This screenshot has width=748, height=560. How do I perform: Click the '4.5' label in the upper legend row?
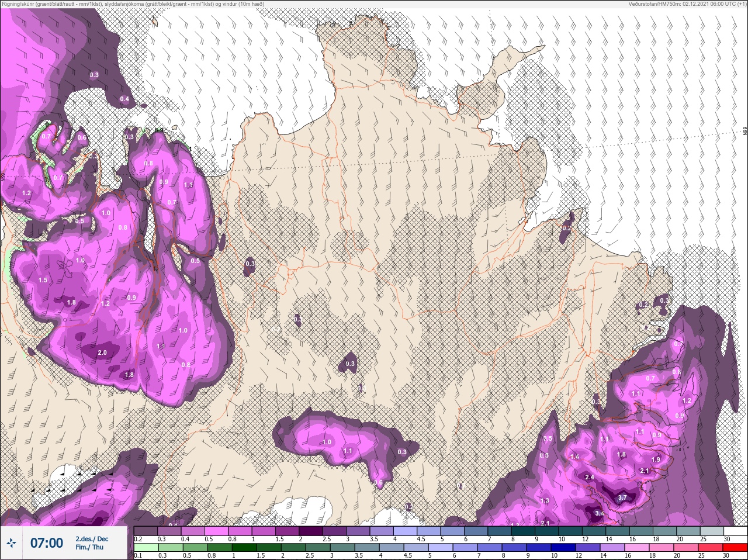click(420, 538)
